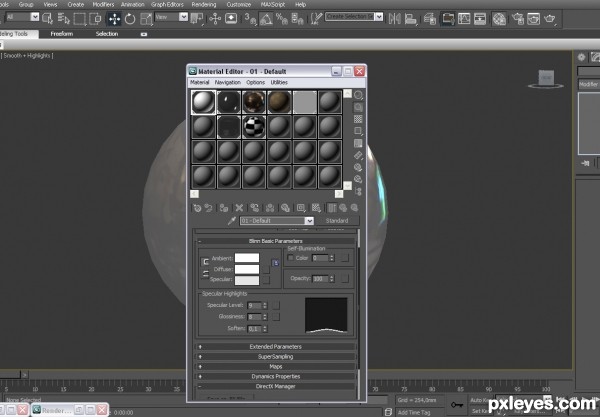Click Select Object tool icon
Screen dimensions: 600x417
(47, 18)
